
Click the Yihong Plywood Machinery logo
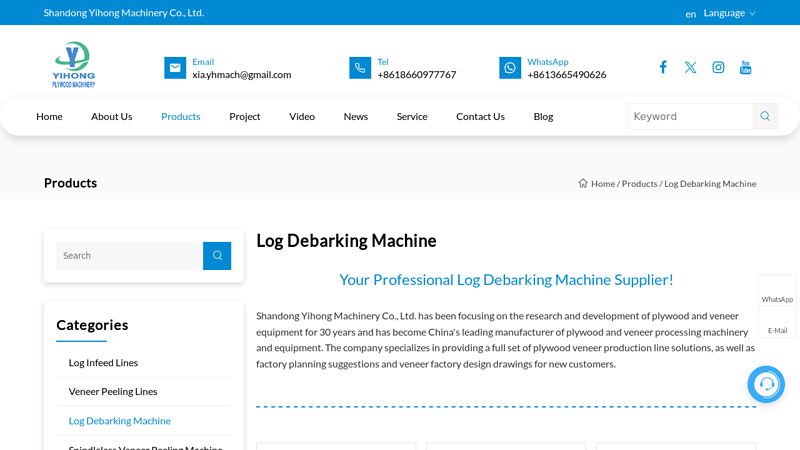tap(74, 65)
